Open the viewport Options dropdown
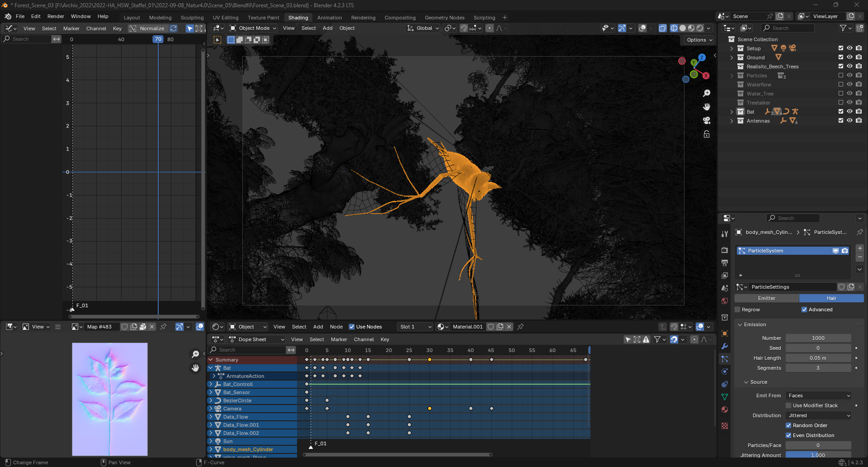Screen dimensions: 868x467 [699, 40]
